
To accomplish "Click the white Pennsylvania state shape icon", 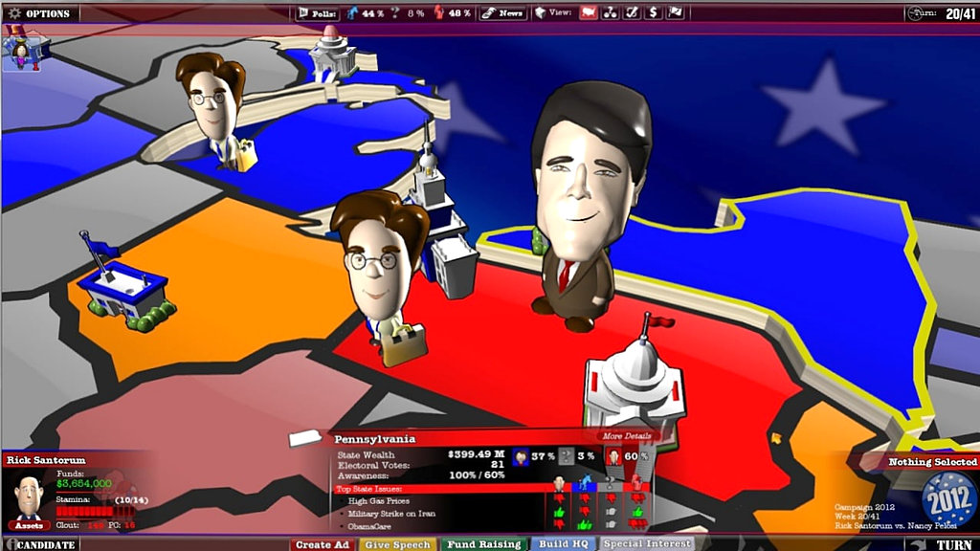I will [307, 438].
